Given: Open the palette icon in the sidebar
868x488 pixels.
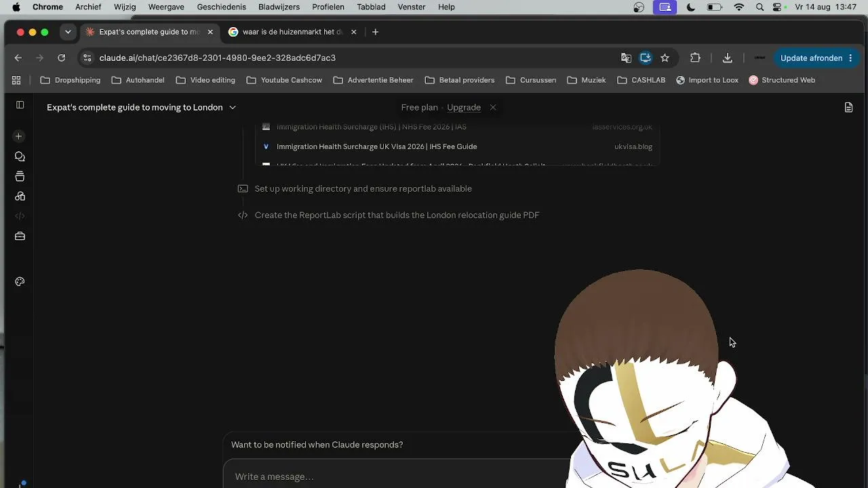Looking at the screenshot, I should pyautogui.click(x=20, y=281).
